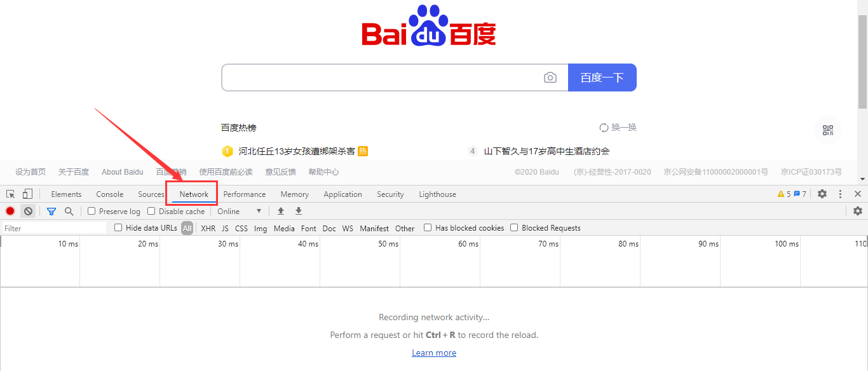Tick Has blocked cookies checkbox
Screen dimensions: 868x371
point(428,227)
